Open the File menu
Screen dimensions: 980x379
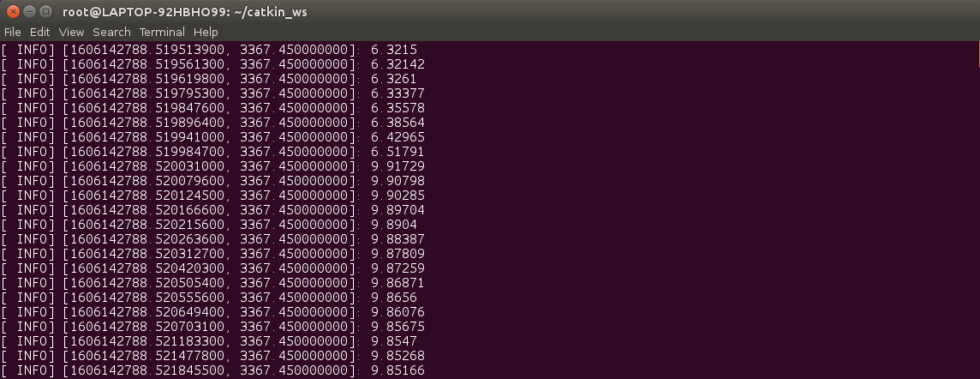(13, 32)
